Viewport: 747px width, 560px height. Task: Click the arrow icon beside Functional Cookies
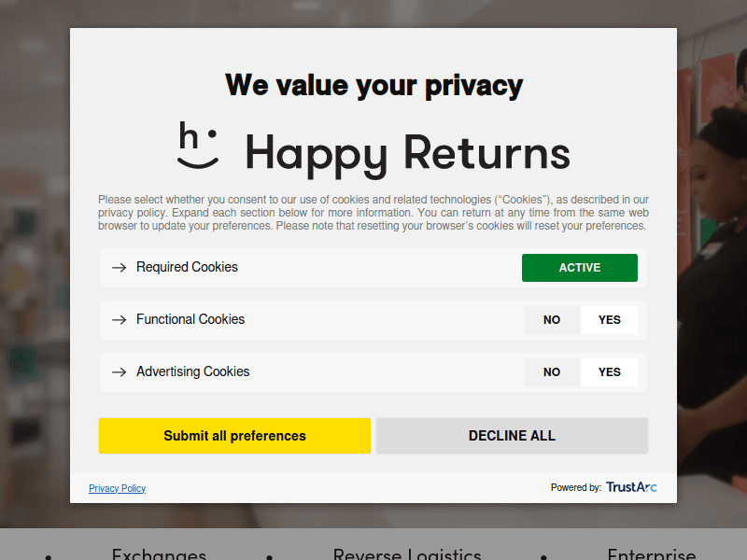pos(119,320)
